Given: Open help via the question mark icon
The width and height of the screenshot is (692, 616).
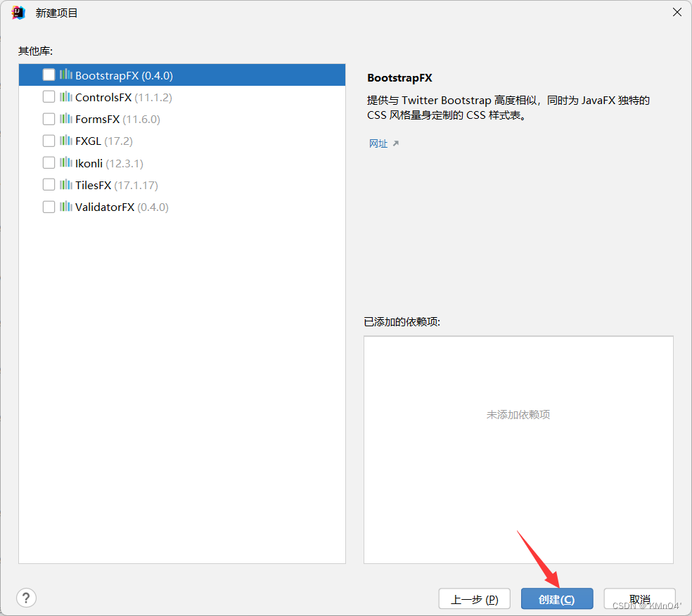Looking at the screenshot, I should [26, 597].
